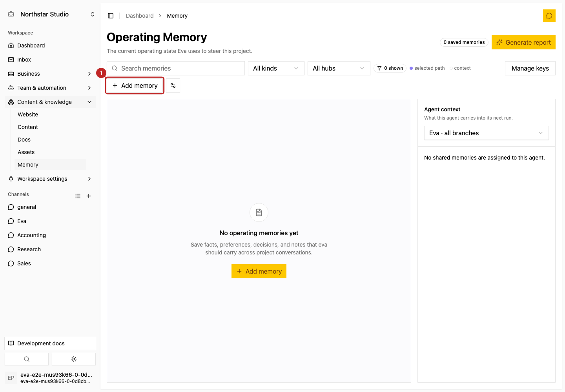Screen dimensions: 565x392
Task: Open Docs in the sidebar
Action: coord(50,140)
